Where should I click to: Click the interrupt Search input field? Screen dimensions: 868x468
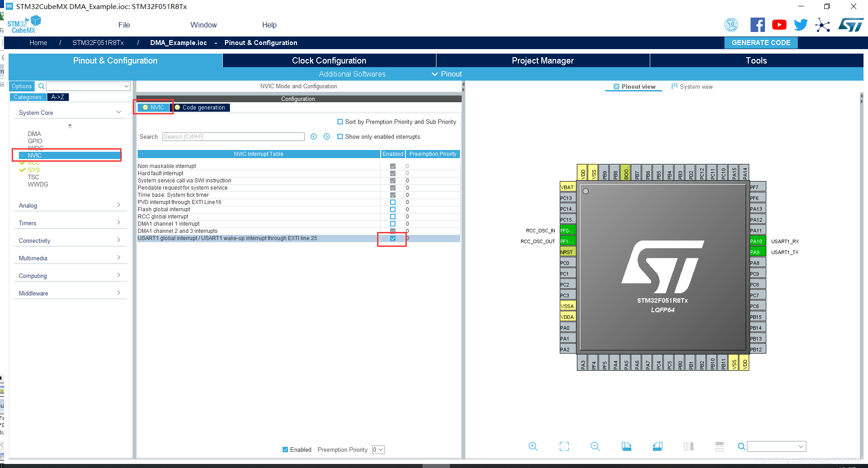(234, 136)
